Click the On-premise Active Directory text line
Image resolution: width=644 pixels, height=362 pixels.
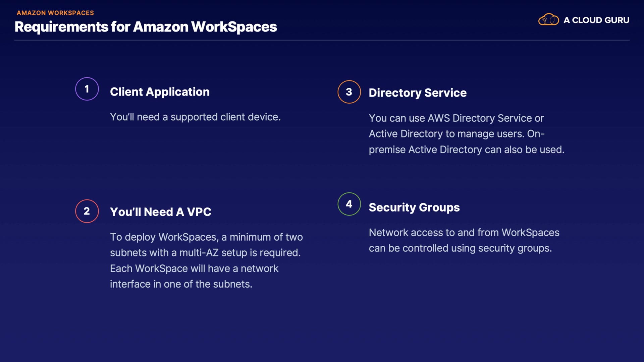click(x=466, y=149)
